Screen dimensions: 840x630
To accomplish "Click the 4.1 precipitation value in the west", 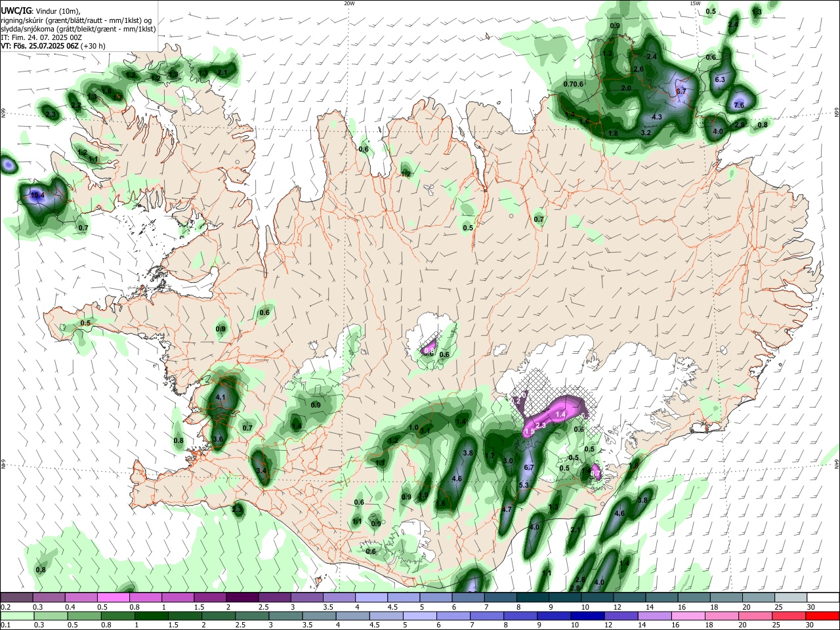I will tap(220, 397).
